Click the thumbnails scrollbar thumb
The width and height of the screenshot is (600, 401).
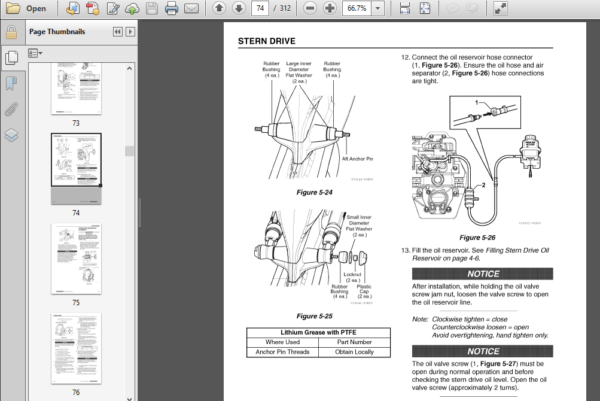click(x=129, y=151)
